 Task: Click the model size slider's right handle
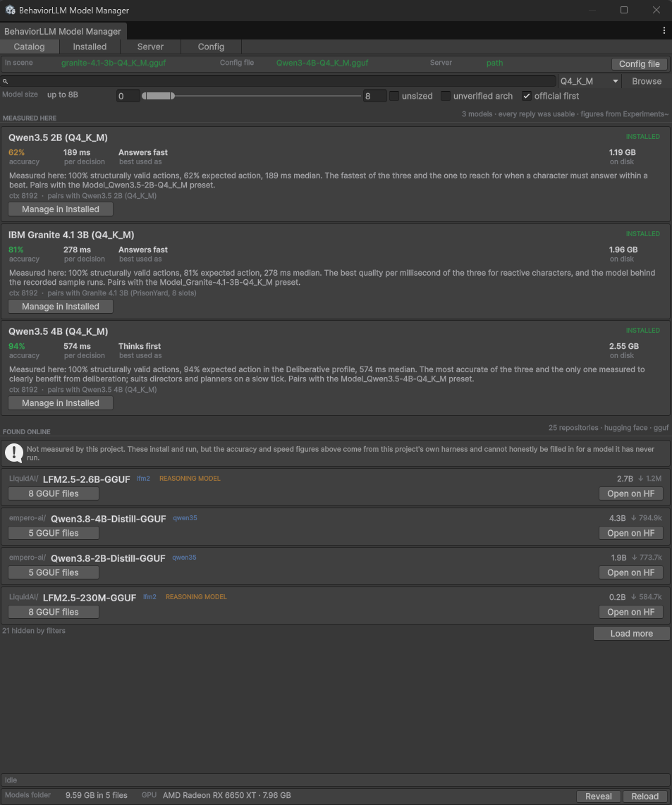[173, 96]
